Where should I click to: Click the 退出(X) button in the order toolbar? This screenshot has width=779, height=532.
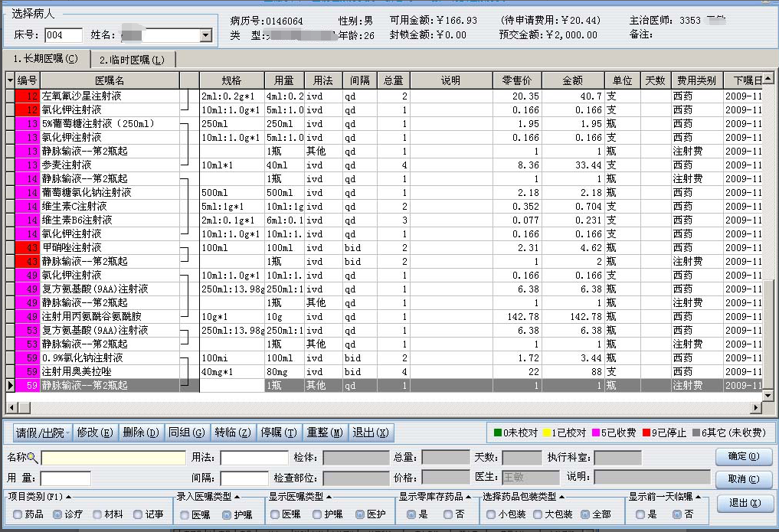[371, 432]
